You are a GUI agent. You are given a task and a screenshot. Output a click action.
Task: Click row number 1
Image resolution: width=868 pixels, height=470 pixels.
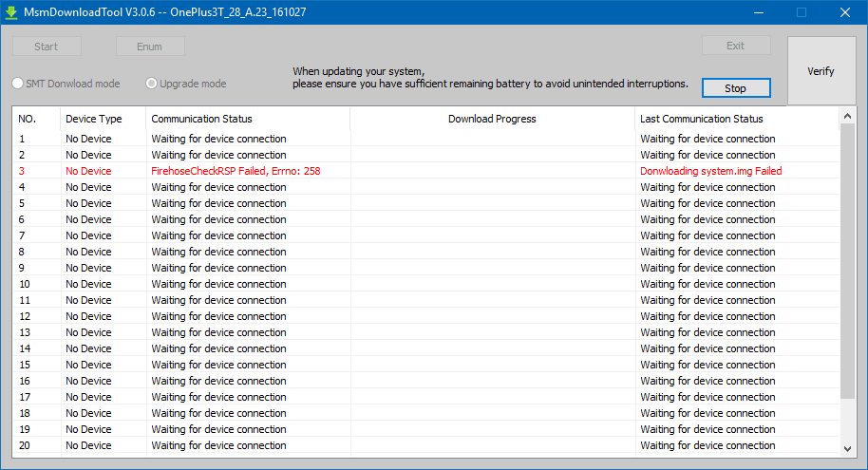pos(22,139)
